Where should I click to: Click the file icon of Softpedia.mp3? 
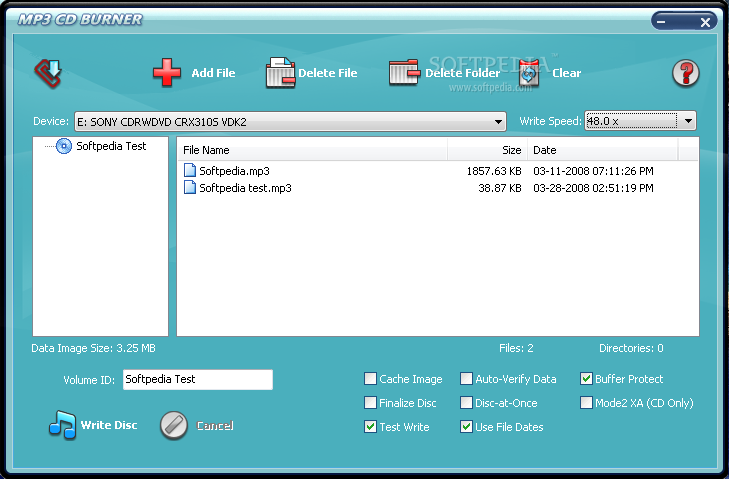point(190,170)
